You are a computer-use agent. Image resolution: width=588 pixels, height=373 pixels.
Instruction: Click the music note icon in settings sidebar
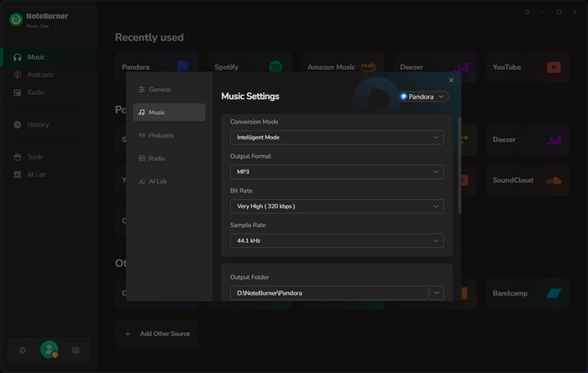pyautogui.click(x=142, y=112)
